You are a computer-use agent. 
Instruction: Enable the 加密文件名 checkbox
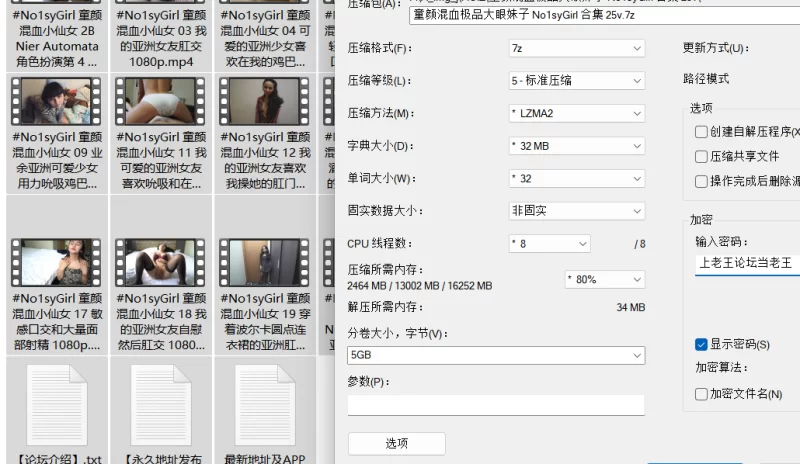[x=701, y=394]
